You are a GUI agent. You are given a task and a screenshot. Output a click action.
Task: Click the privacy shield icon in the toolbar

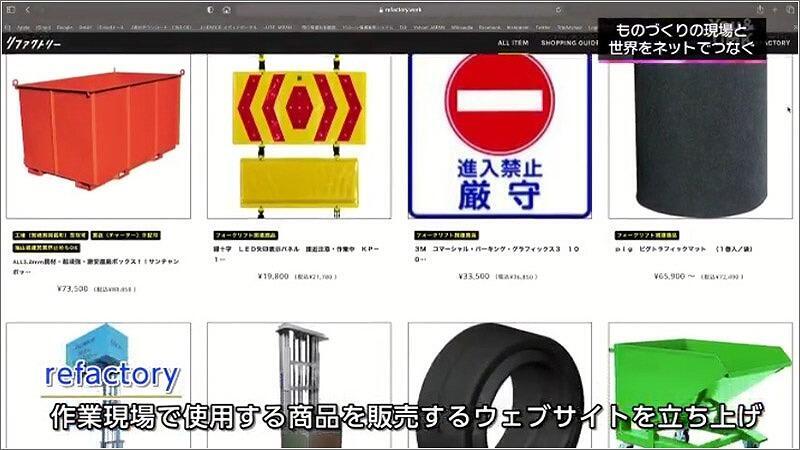[210, 10]
